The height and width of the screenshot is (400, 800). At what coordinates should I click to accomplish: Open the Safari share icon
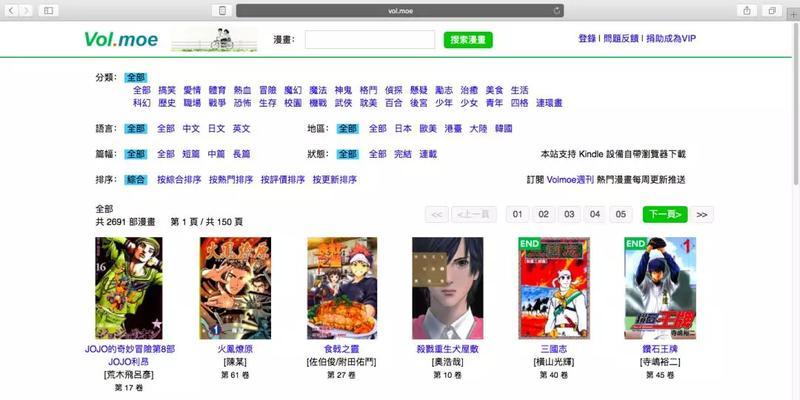pyautogui.click(x=747, y=10)
